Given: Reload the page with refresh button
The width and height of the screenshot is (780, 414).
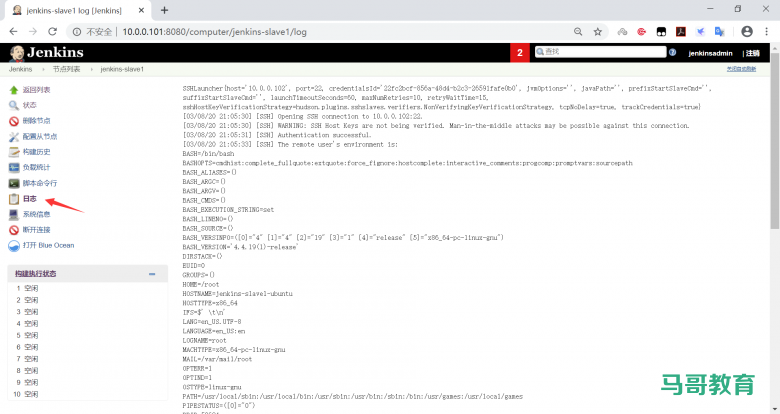Looking at the screenshot, I should tap(52, 31).
